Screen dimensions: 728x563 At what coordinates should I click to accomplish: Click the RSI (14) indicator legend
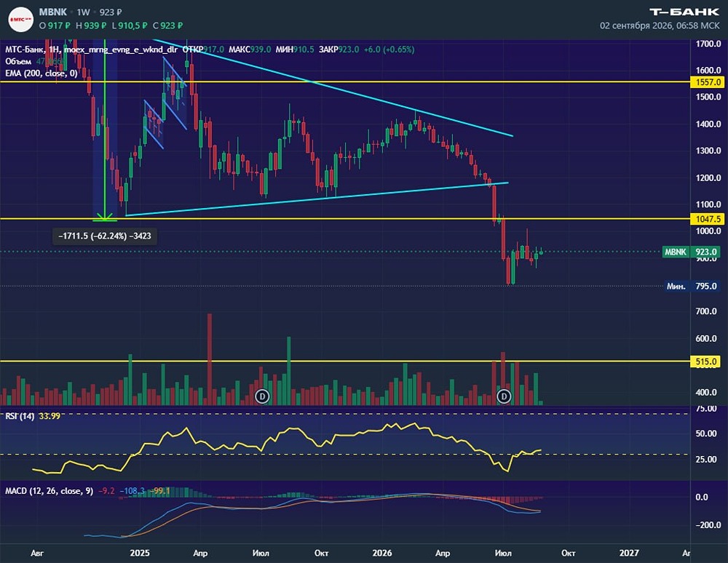tap(20, 416)
